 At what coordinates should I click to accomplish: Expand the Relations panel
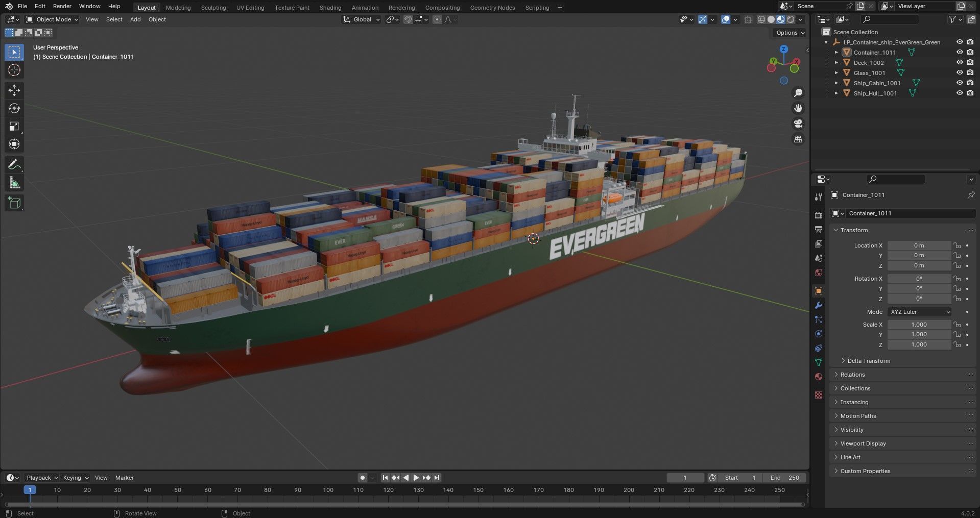click(852, 375)
